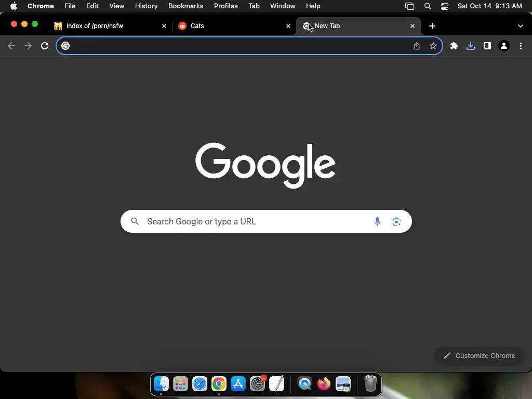Bookmark this tab with star icon
The height and width of the screenshot is (399, 532).
(433, 46)
